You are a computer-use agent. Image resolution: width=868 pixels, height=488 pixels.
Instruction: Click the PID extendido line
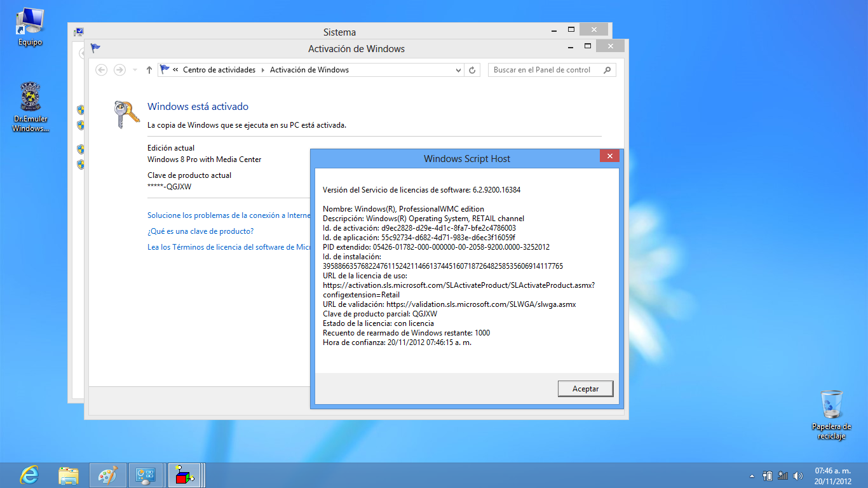[x=436, y=247]
